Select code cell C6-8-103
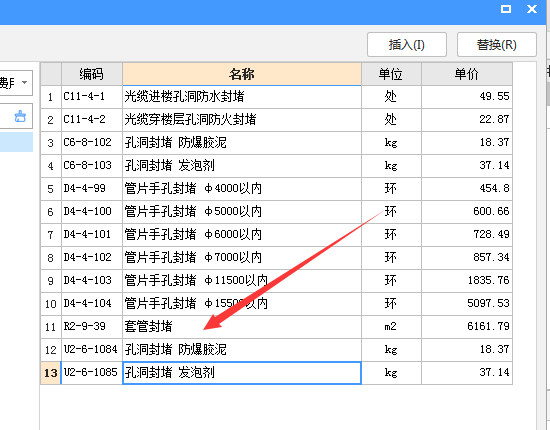The width and height of the screenshot is (550, 430). (92, 166)
